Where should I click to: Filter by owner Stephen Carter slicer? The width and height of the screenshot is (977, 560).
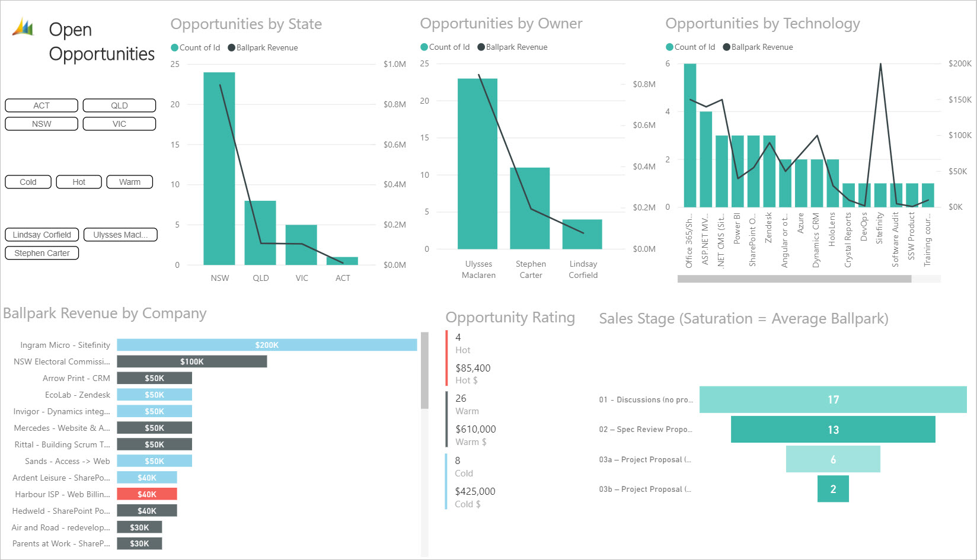coord(42,253)
